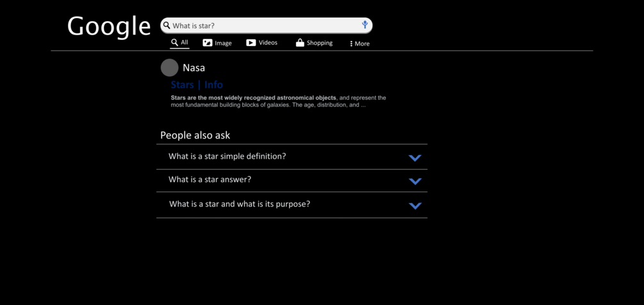The width and height of the screenshot is (644, 305).
Task: Click the Videos play icon
Action: click(x=251, y=43)
